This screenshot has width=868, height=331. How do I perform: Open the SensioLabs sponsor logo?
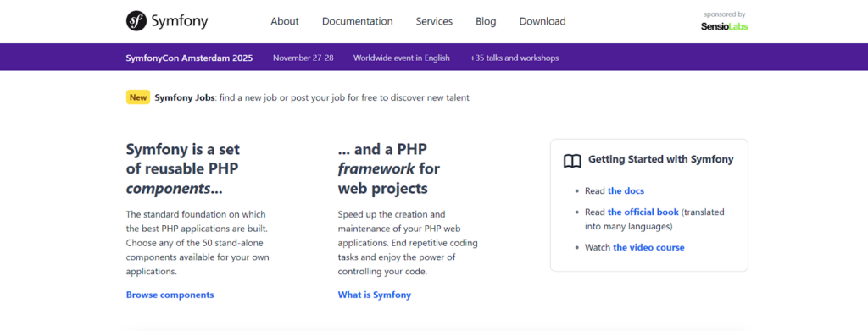(724, 26)
